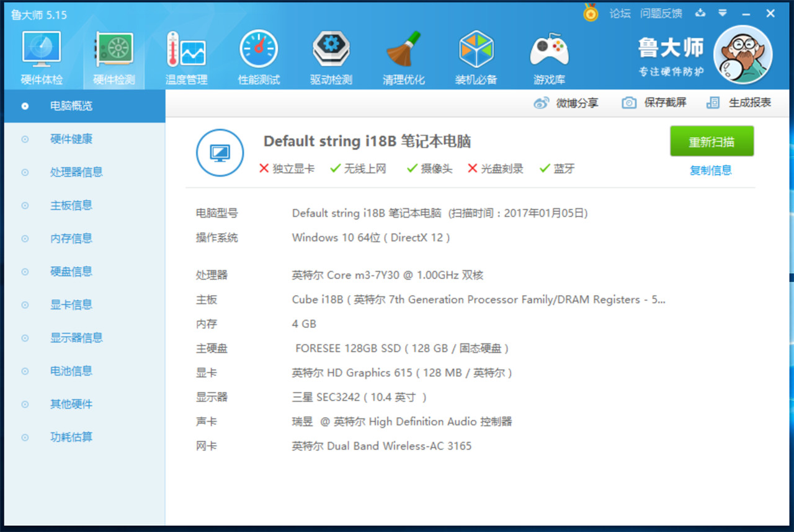
Task: Click the 鲁大师 mascot avatar
Action: click(743, 55)
